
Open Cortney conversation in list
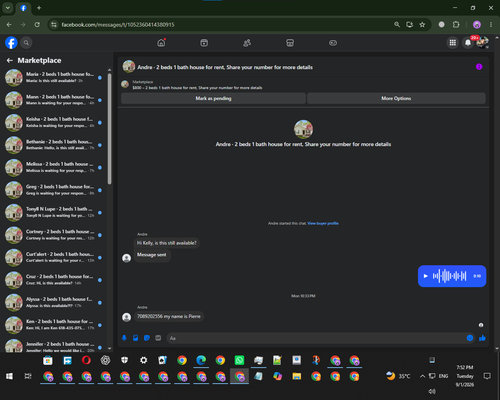click(x=54, y=235)
